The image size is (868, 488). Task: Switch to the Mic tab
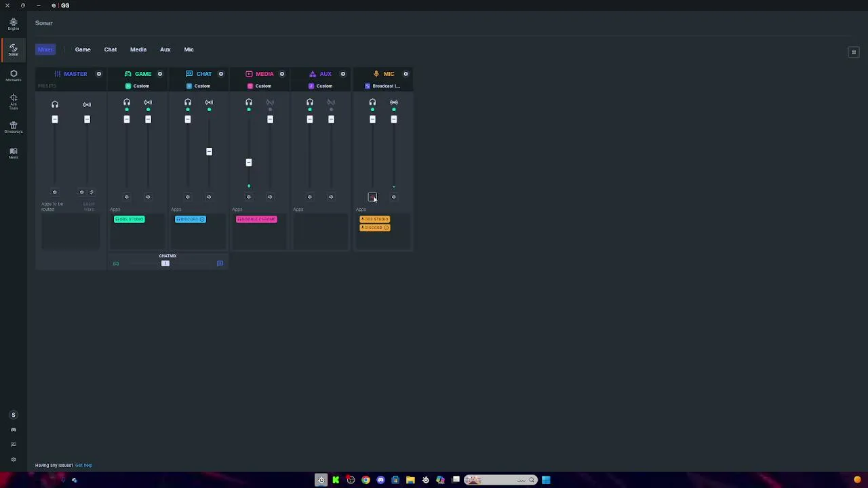click(x=189, y=49)
